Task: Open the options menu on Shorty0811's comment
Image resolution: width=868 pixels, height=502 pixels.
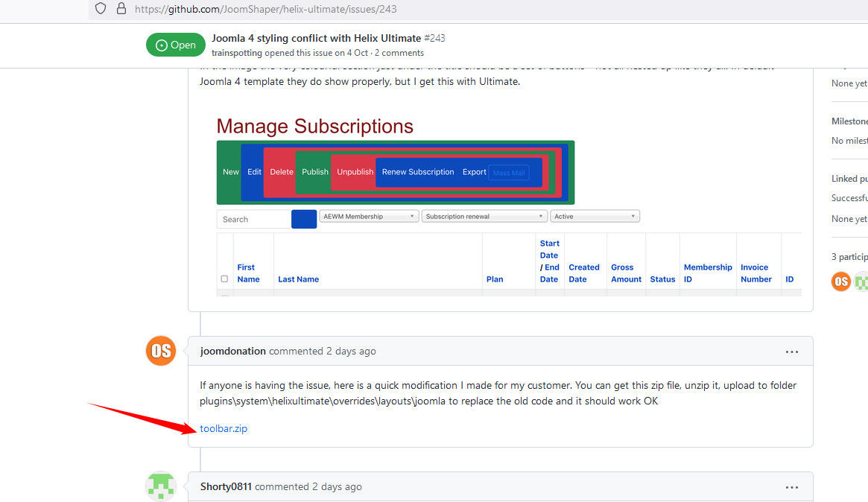Action: [791, 488]
